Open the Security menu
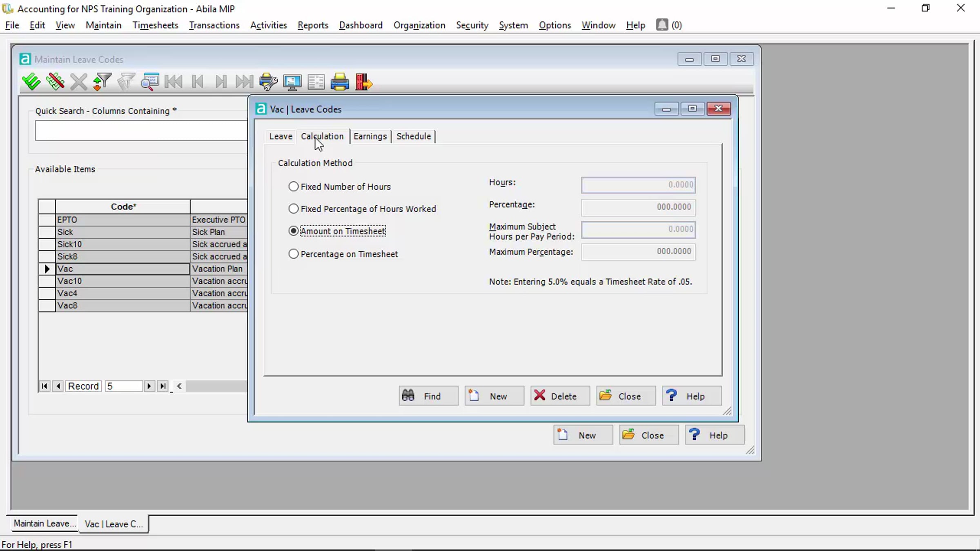 click(472, 25)
